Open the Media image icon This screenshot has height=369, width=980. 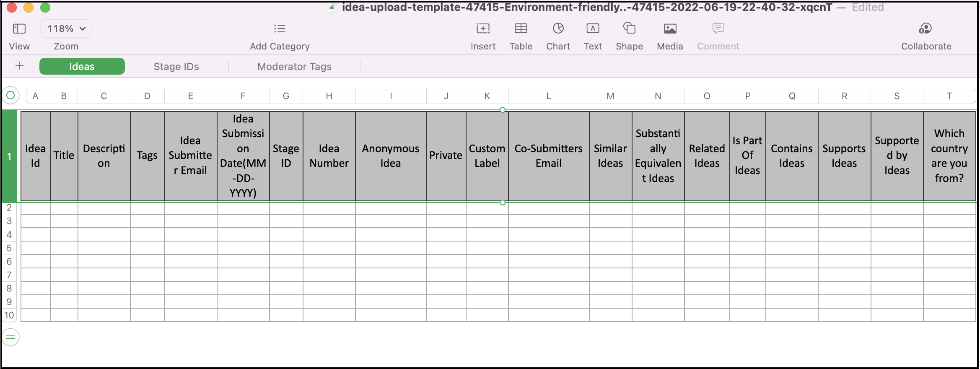tap(670, 29)
